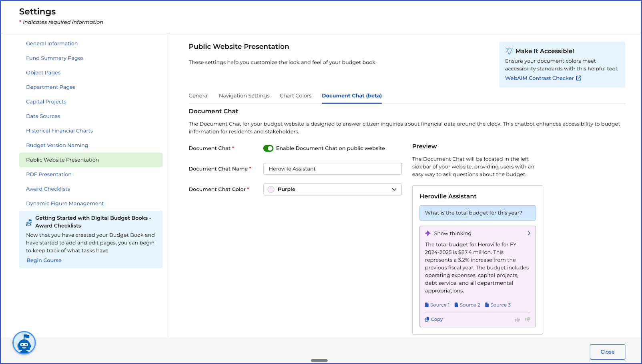Click the Document Chat Name input field
This screenshot has height=364, width=642.
click(x=332, y=169)
